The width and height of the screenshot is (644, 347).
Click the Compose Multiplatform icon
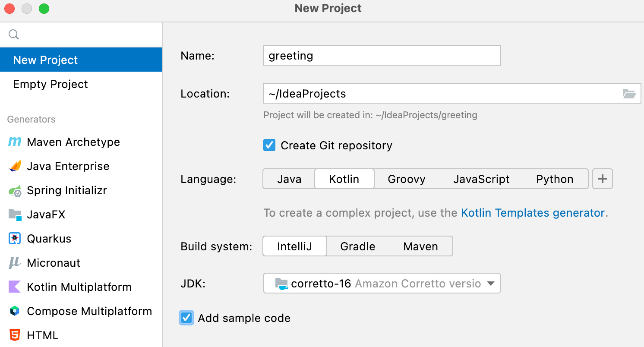point(15,311)
